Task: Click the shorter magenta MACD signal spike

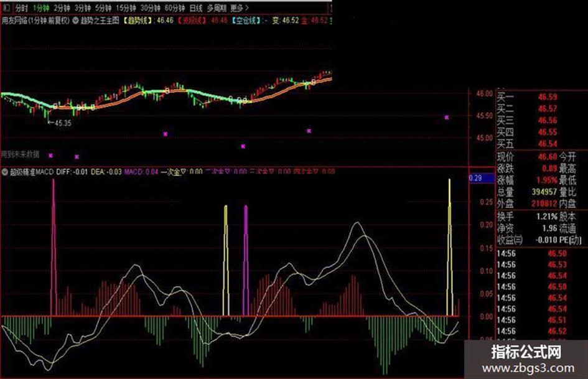Action: pos(246,261)
